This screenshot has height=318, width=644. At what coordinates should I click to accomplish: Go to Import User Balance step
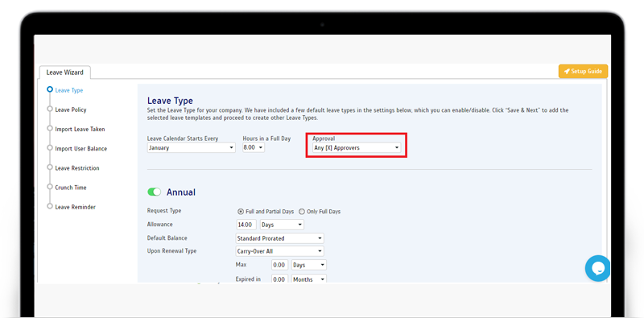(x=81, y=148)
